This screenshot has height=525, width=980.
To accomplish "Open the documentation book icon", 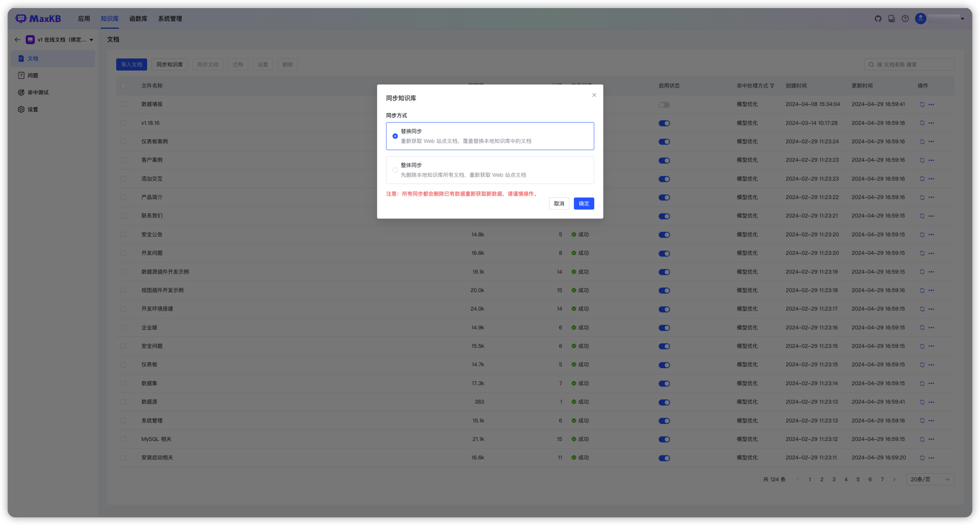I will pyautogui.click(x=891, y=18).
